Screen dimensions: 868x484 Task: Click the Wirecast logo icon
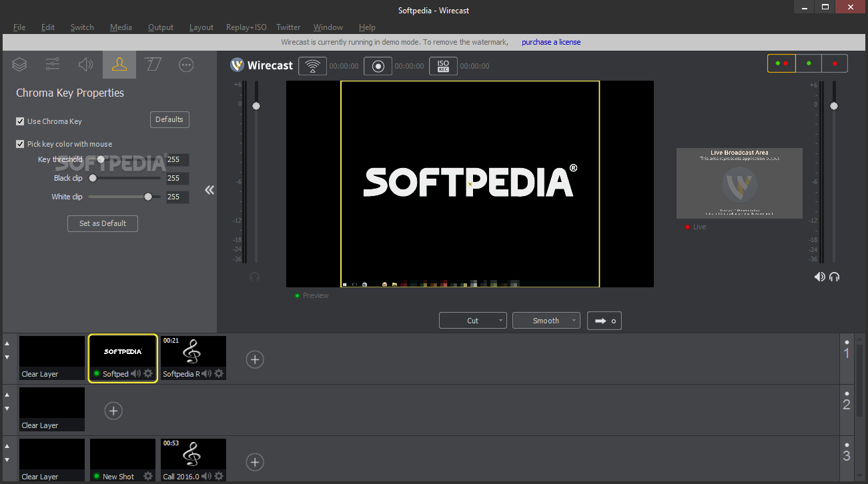[237, 65]
